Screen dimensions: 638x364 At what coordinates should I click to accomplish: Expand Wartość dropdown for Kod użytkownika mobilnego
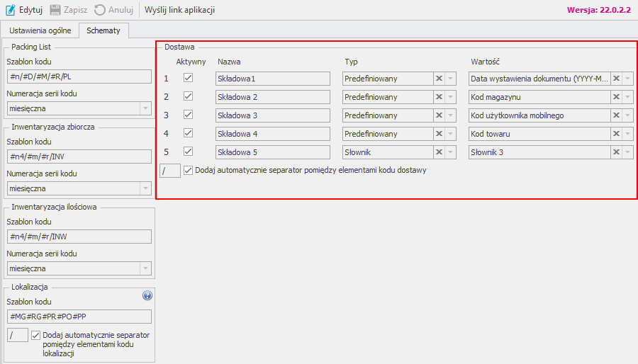click(x=628, y=115)
